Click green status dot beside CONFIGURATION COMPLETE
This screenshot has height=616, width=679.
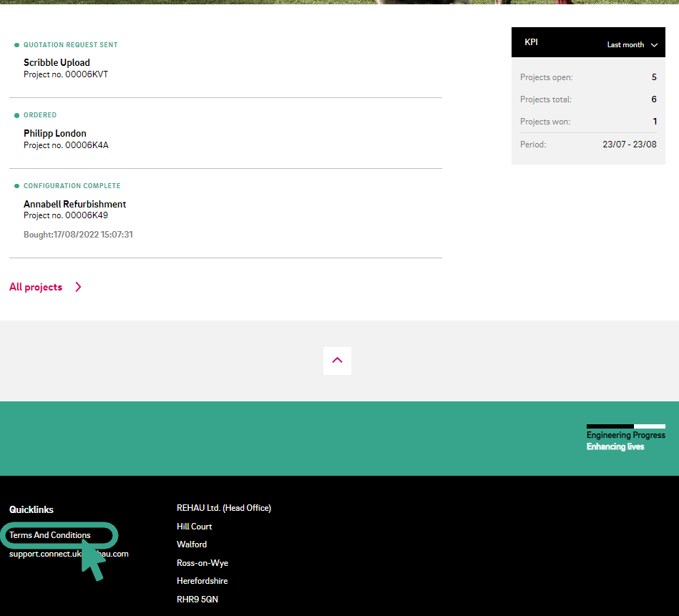point(17,186)
